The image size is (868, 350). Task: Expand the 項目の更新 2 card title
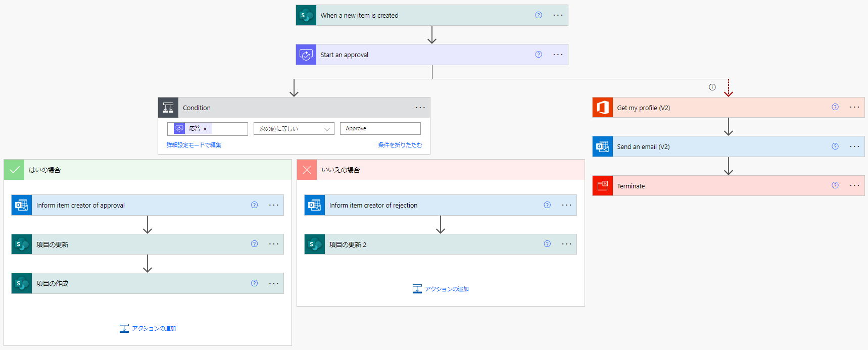[x=348, y=244]
